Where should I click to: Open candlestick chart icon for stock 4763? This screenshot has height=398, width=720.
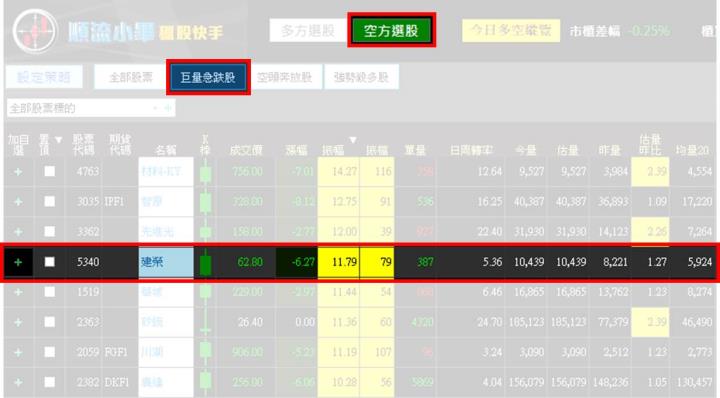[205, 173]
